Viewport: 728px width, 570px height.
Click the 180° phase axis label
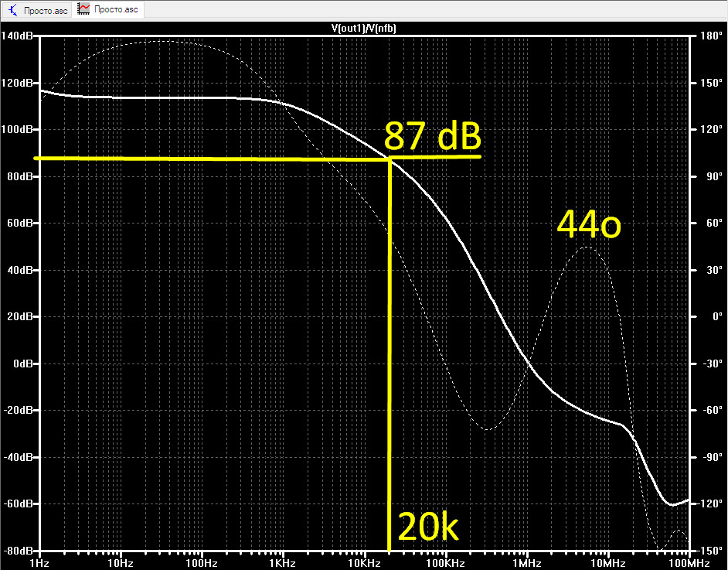711,36
